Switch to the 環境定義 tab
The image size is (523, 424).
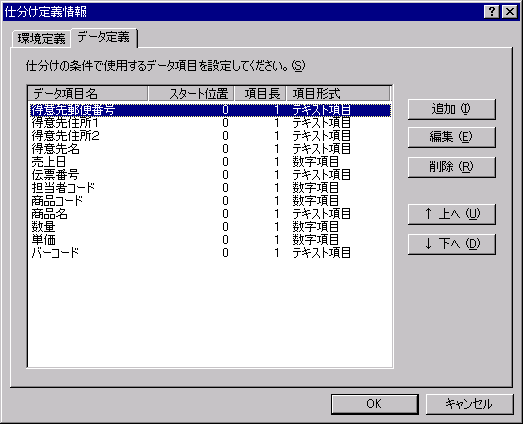point(41,39)
